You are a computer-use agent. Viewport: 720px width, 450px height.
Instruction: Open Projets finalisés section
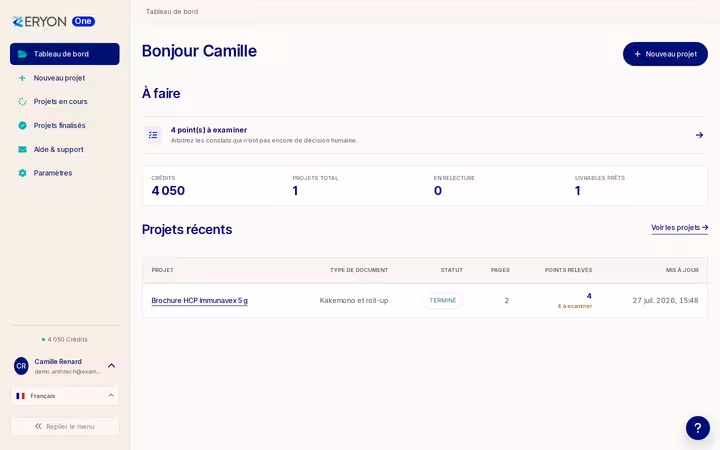click(x=65, y=125)
